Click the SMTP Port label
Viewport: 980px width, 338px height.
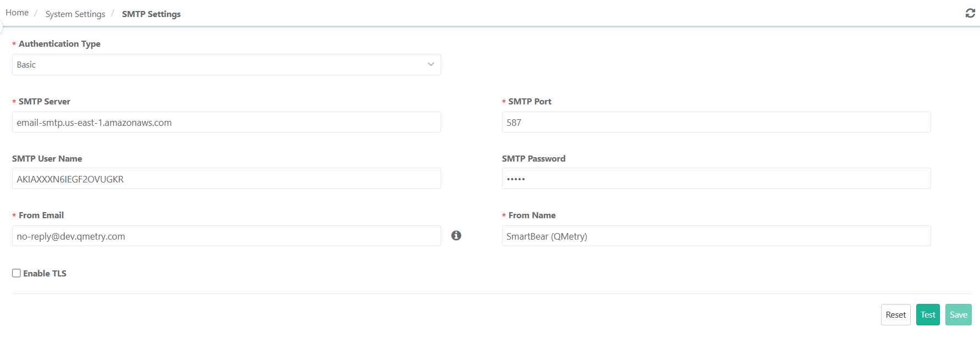tap(530, 101)
